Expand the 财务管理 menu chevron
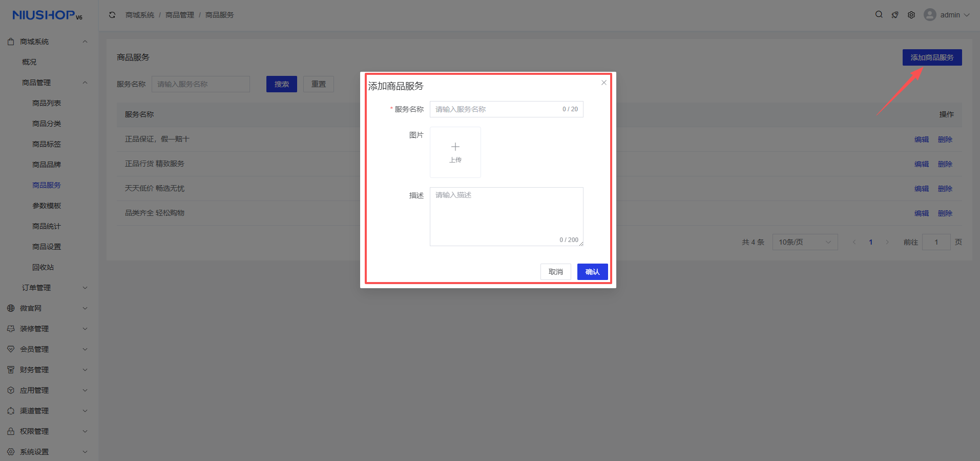The height and width of the screenshot is (461, 980). point(85,370)
